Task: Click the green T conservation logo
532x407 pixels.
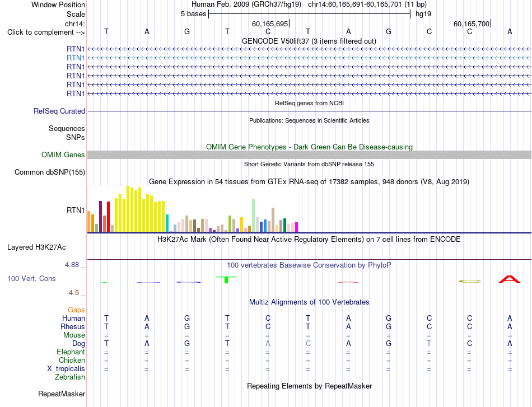Action: 226,280
